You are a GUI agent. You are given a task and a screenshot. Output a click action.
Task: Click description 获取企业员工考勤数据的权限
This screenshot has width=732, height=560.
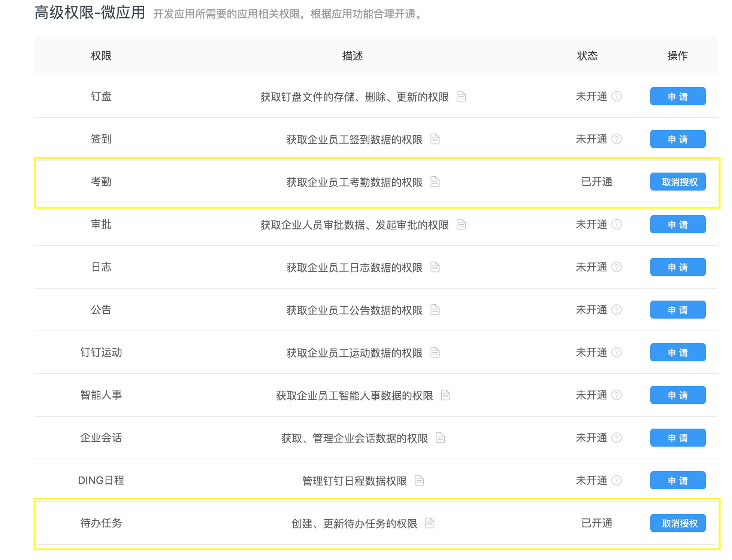click(354, 182)
